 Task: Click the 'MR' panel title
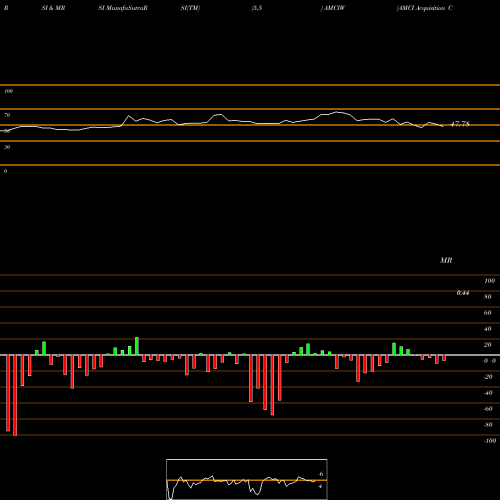pyautogui.click(x=446, y=260)
